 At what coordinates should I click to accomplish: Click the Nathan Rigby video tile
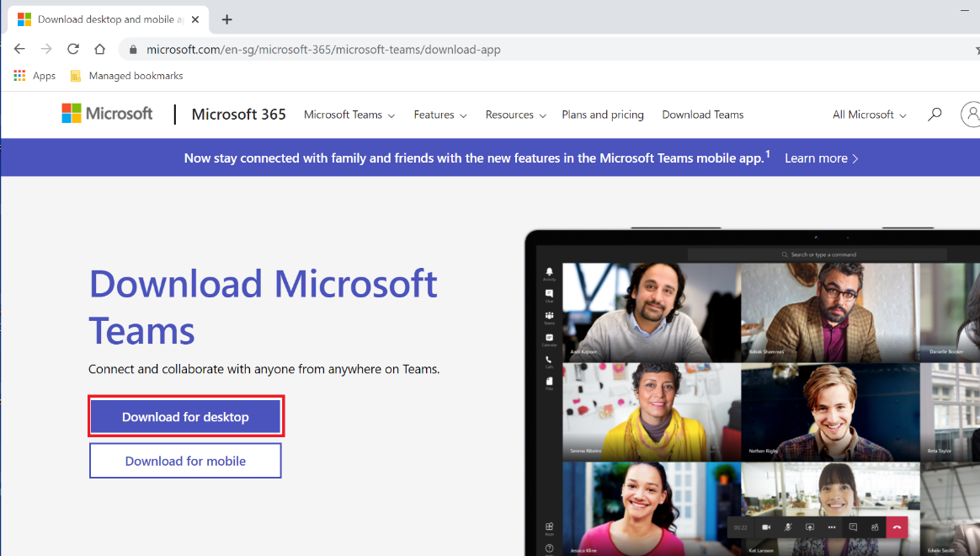click(830, 412)
